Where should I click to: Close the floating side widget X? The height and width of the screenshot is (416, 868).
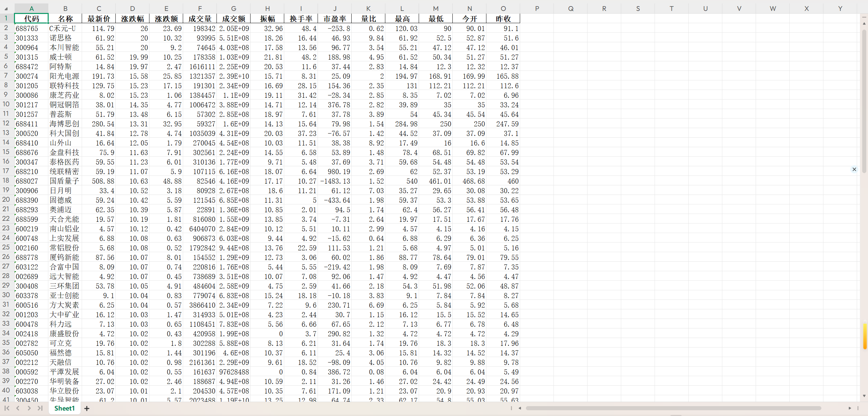[854, 169]
